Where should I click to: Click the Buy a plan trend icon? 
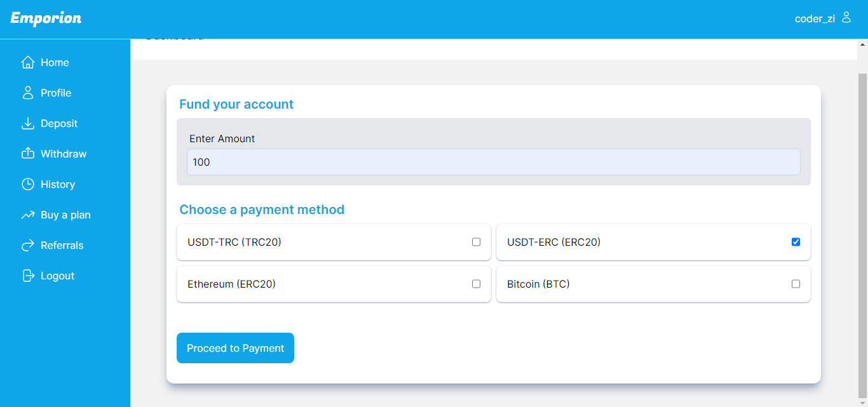[x=28, y=215]
